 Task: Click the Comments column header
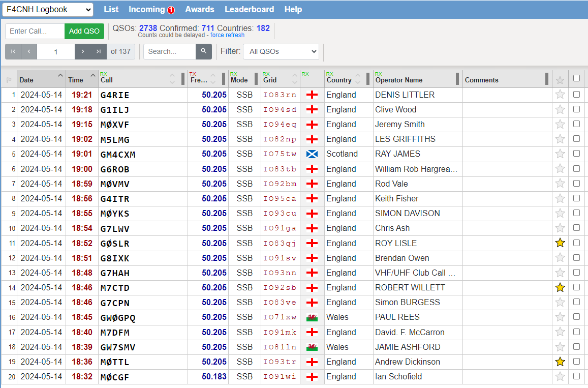[507, 79]
